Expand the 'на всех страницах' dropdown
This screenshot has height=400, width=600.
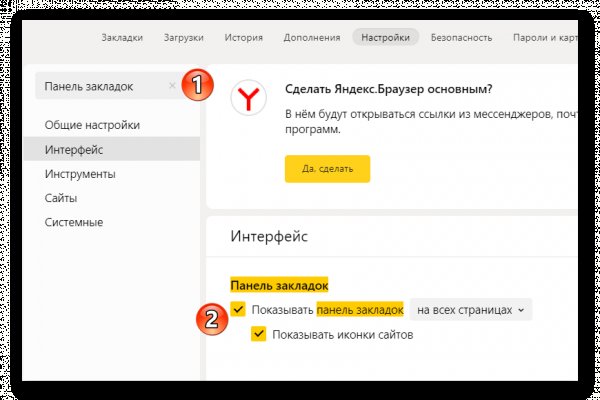point(471,310)
